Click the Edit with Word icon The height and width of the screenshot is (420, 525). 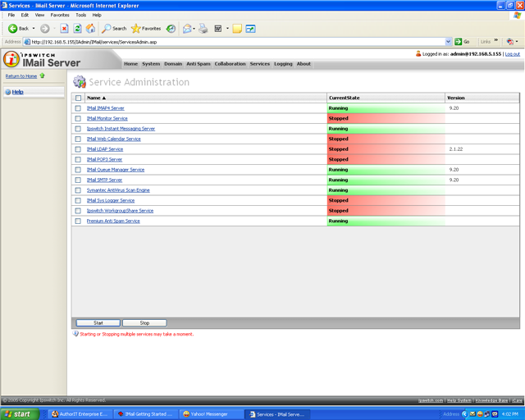click(x=218, y=29)
